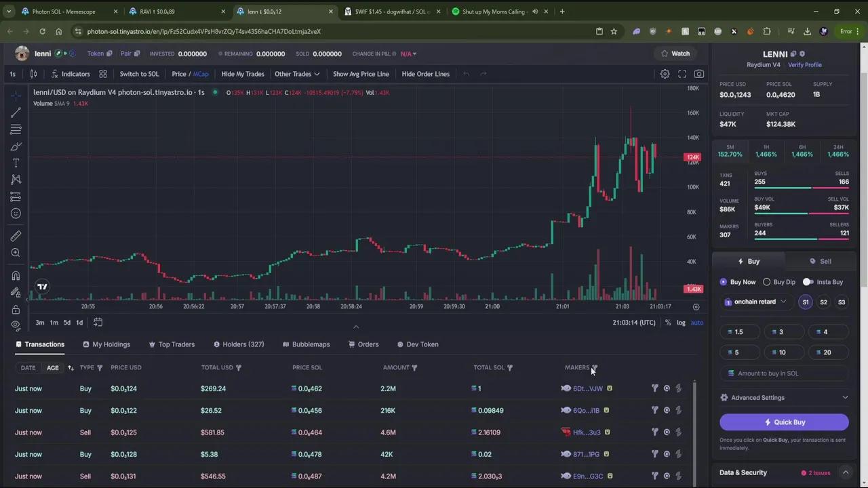
Task: Open the Dev Token tab
Action: coord(418,344)
